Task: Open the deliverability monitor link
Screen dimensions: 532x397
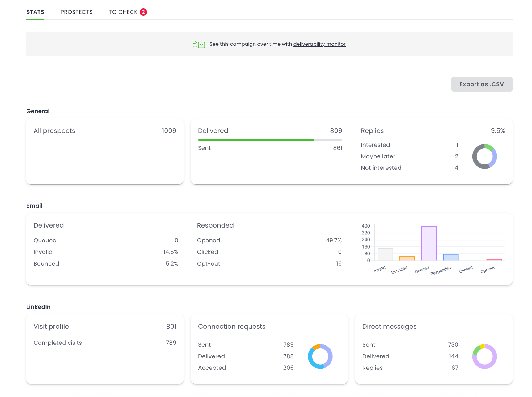Action: pos(319,44)
